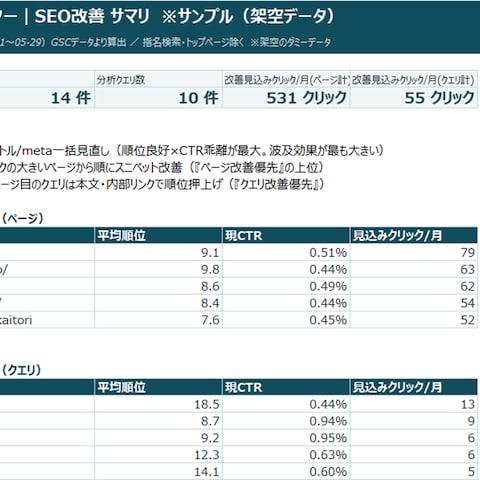Click '改善見込みクリック/月(クエリ計)' label
This screenshot has width=480, height=480.
pos(414,80)
